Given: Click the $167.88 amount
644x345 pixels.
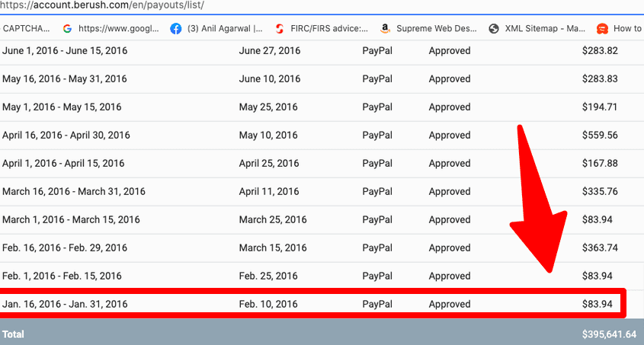Looking at the screenshot, I should point(600,163).
